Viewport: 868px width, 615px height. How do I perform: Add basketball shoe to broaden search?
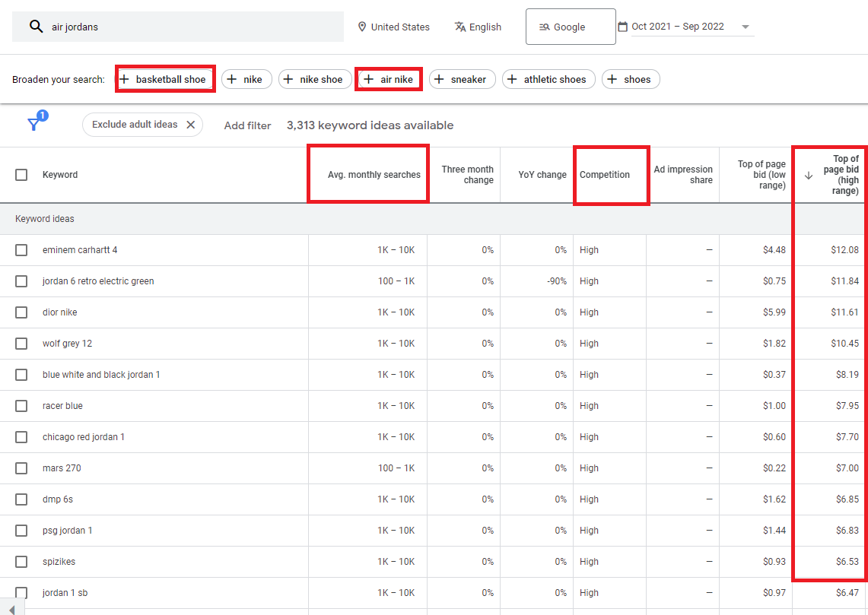(164, 79)
